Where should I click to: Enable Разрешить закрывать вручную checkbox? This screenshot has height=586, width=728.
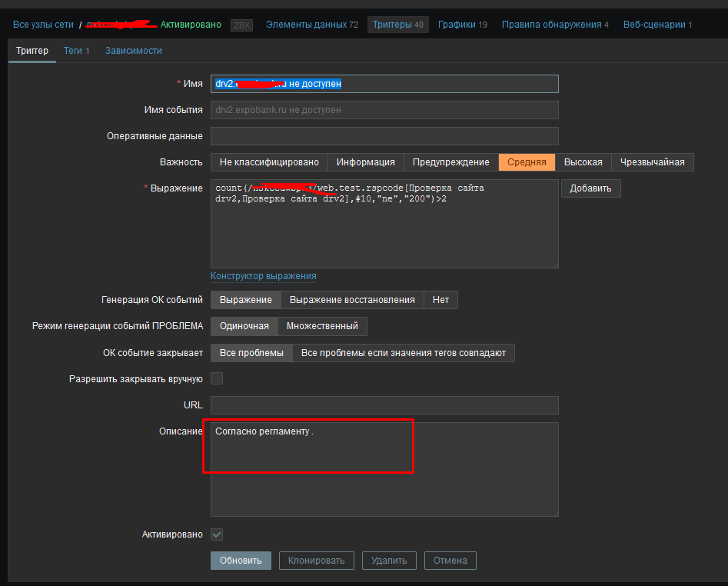[x=217, y=378]
